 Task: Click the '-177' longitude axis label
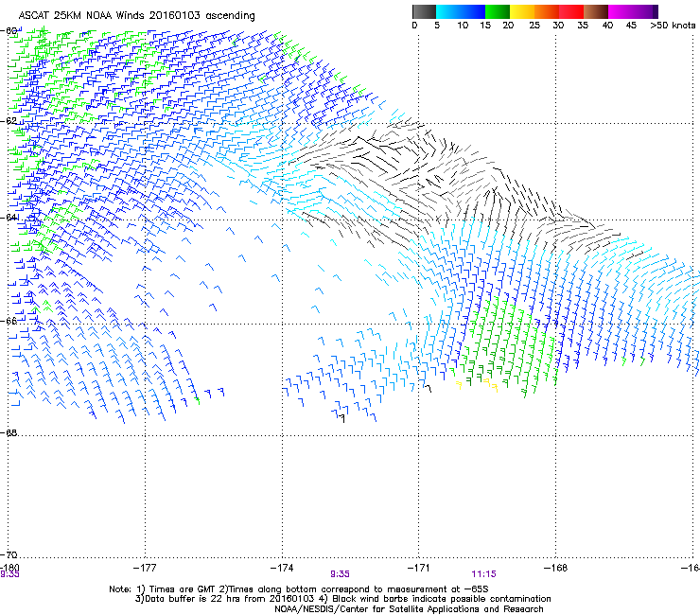click(145, 568)
